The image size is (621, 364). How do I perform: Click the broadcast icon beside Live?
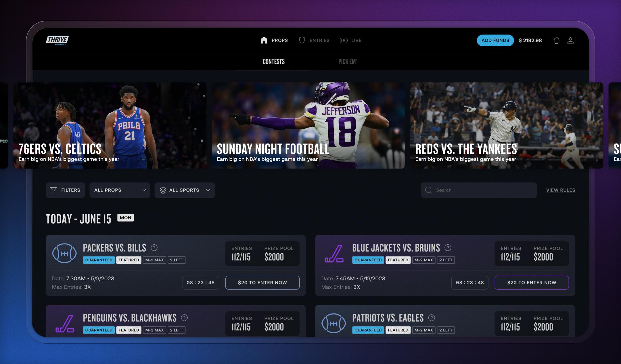tap(344, 40)
